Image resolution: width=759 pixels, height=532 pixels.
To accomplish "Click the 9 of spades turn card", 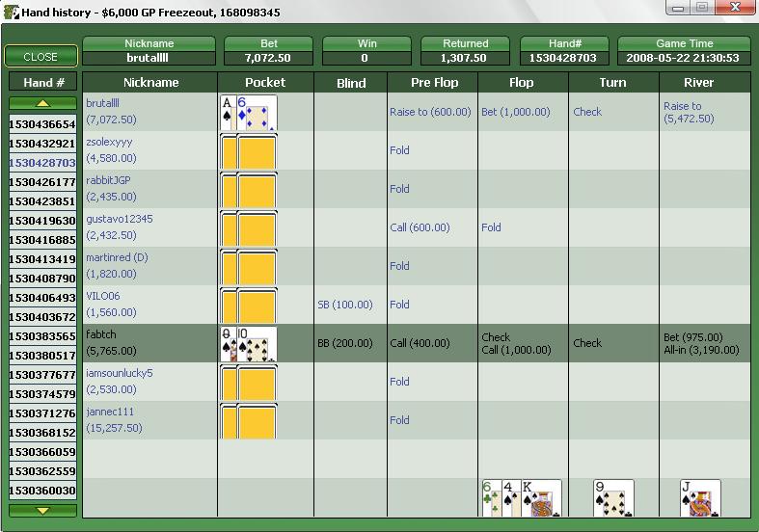I will [613, 498].
